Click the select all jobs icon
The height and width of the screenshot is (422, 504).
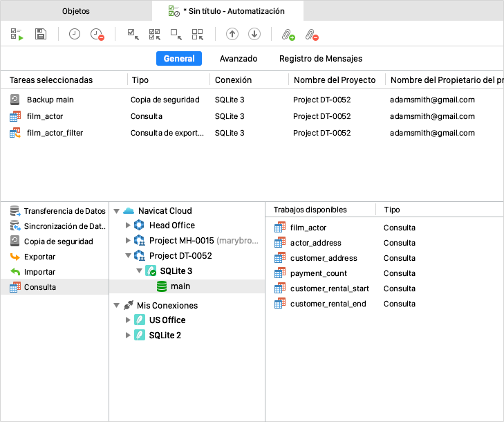tap(155, 34)
